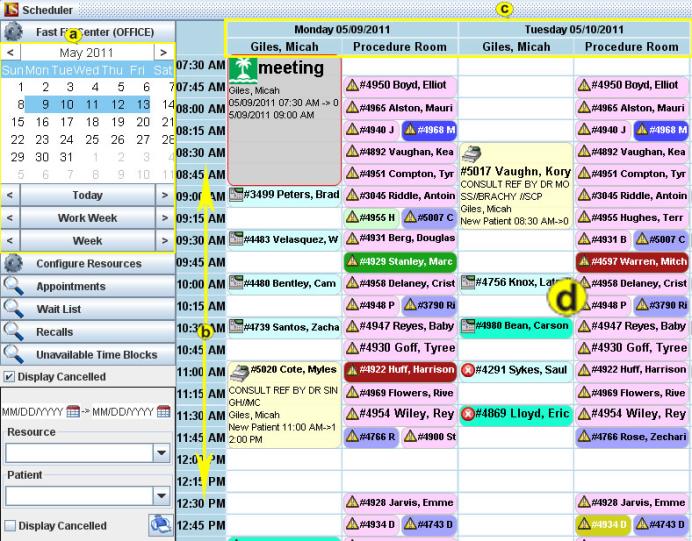
Task: Open the Resource dropdown
Action: 162,453
